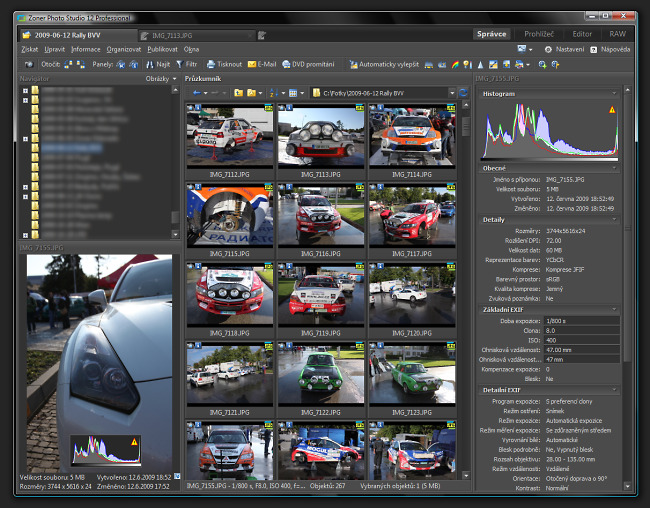
Task: Open the Publikovat menu
Action: click(162, 49)
